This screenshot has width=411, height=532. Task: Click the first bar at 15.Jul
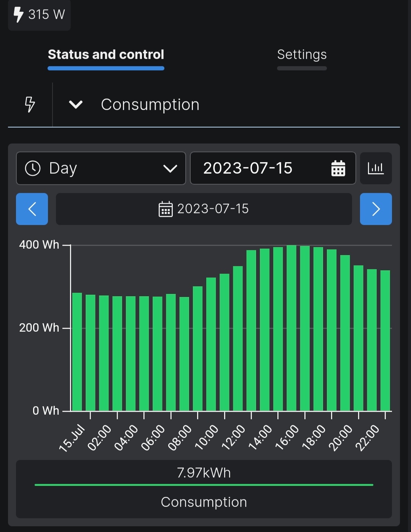[77, 350]
